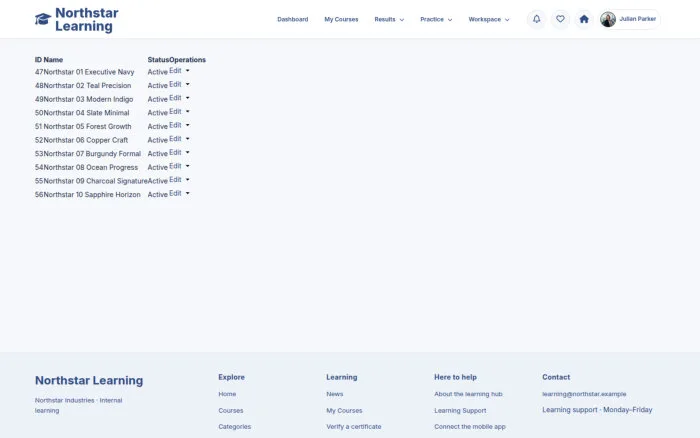Image resolution: width=700 pixels, height=438 pixels.
Task: Click footer Northstar Learning title
Action: click(x=89, y=380)
